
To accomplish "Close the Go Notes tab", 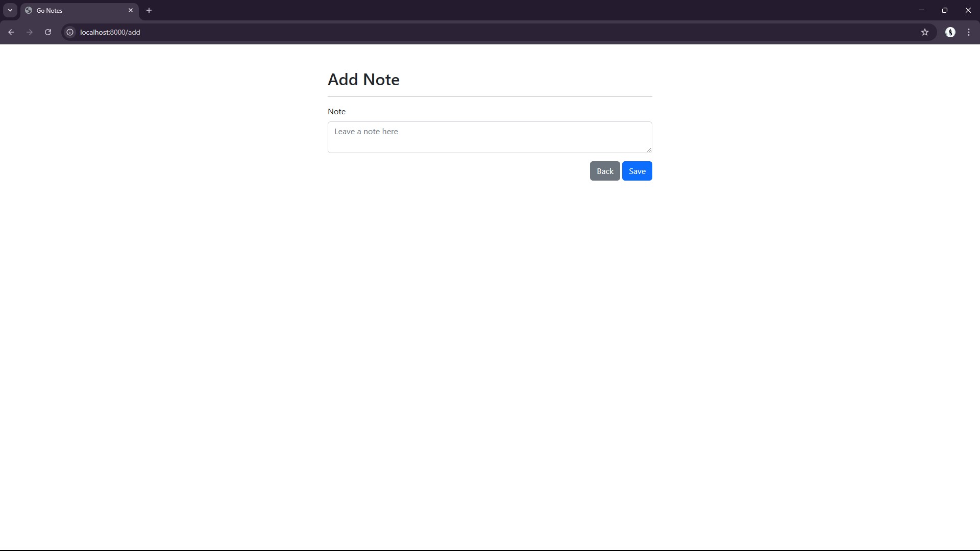I will (x=131, y=10).
